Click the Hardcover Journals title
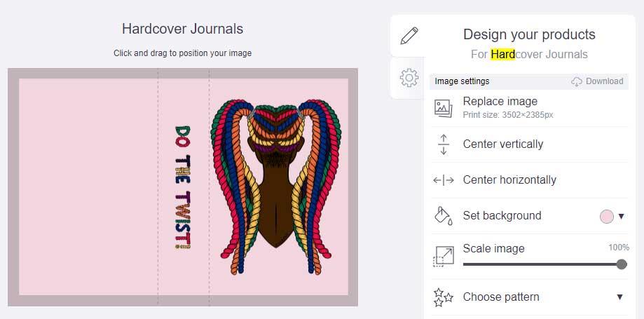 click(182, 29)
